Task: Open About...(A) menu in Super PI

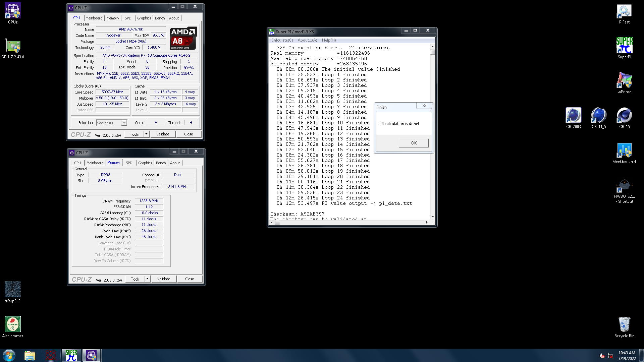Action: click(x=308, y=40)
